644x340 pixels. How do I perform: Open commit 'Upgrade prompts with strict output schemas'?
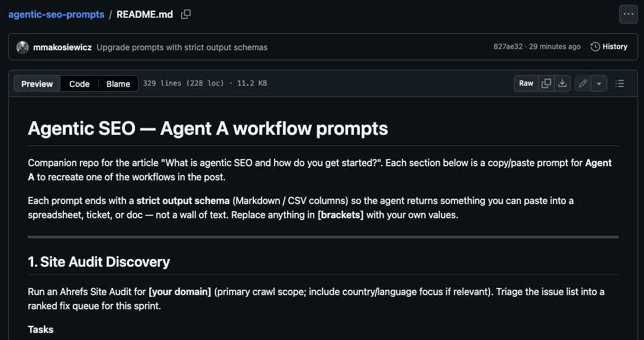tap(182, 47)
